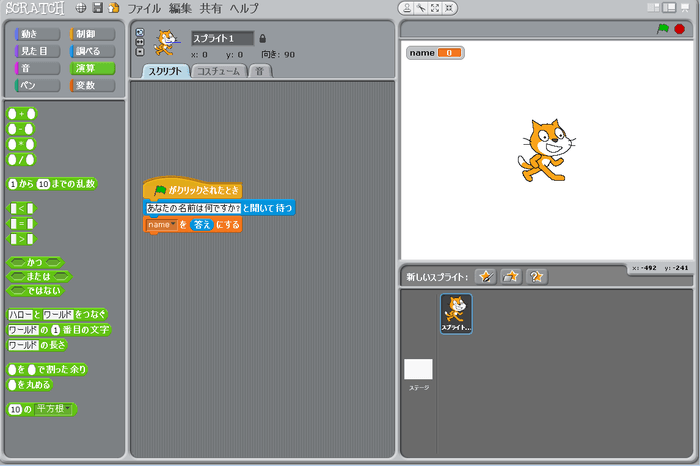700x466 pixels.
Task: Open the 編集 menu
Action: click(x=180, y=8)
